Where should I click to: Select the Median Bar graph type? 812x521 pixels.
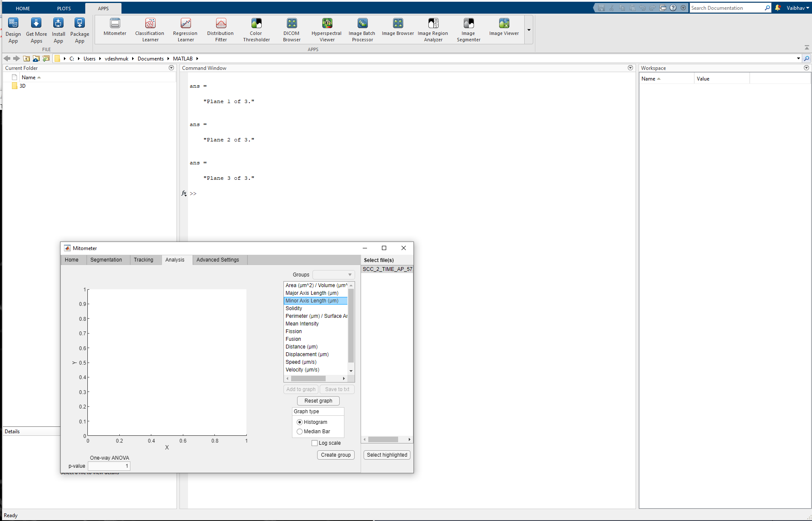[300, 432]
